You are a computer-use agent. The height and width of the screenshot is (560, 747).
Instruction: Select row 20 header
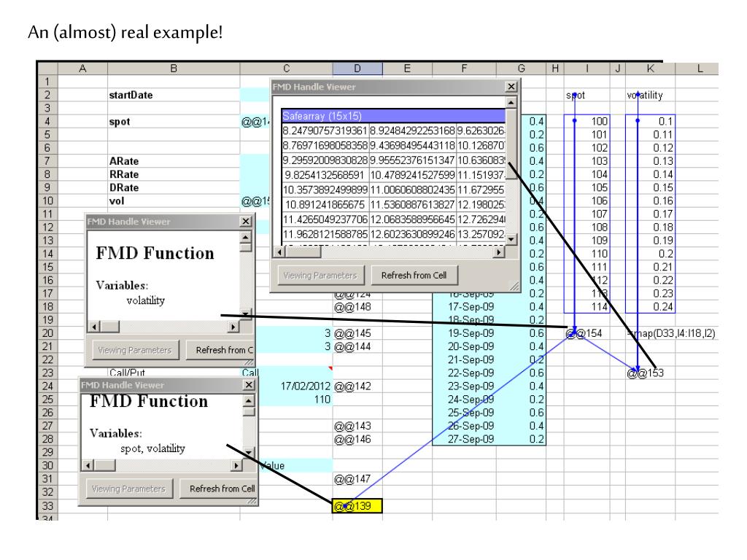(x=47, y=333)
